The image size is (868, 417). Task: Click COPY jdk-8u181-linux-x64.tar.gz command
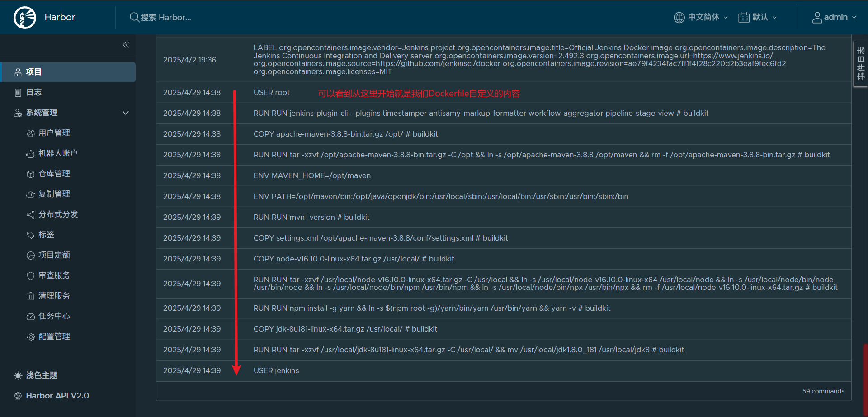(345, 329)
